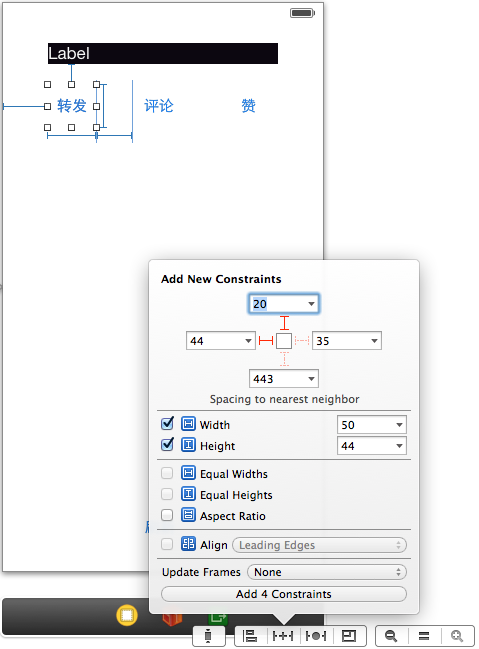Image resolution: width=479 pixels, height=649 pixels.
Task: Uncheck the Width constraint checkbox
Action: tap(167, 423)
